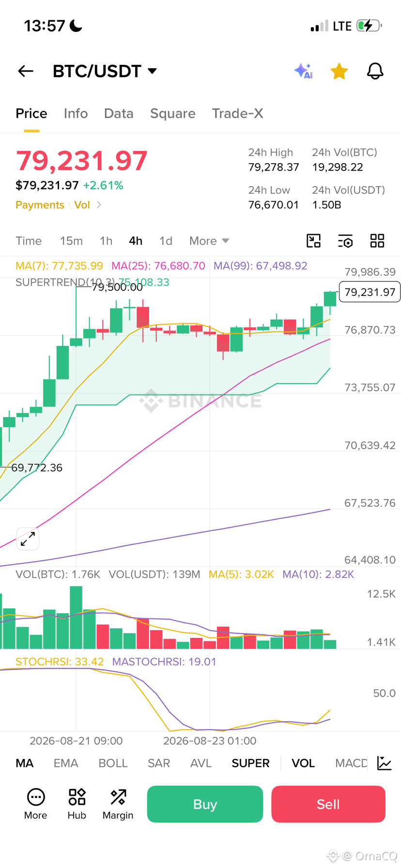Tap the 79,500.00 high marker on chart
401x868 pixels.
click(x=117, y=287)
